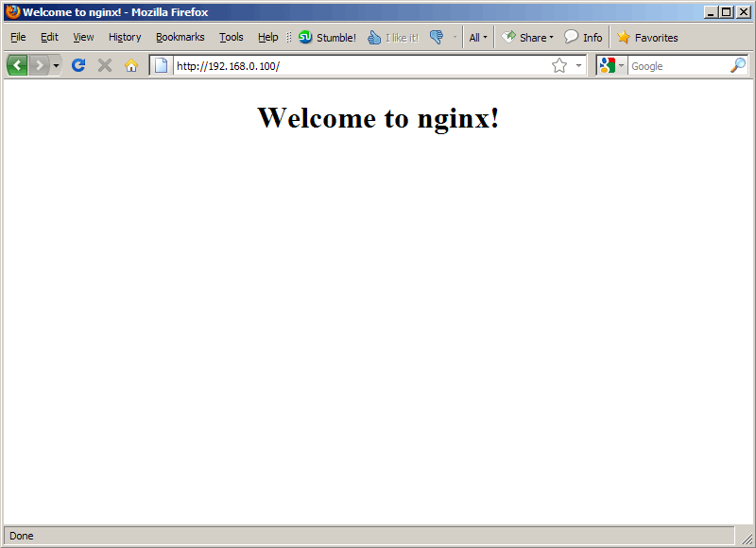Click the Info speech bubble button
Viewport: 756px width, 548px height.
click(x=583, y=37)
